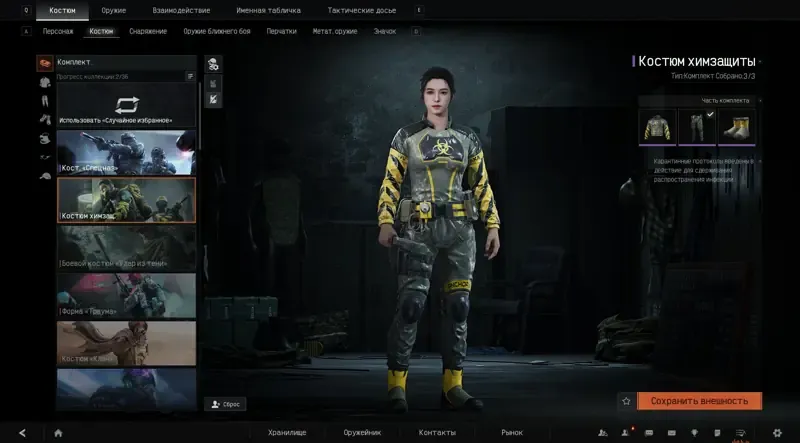Collapse the Часть комплекта section
The height and width of the screenshot is (443, 800).
(760, 101)
